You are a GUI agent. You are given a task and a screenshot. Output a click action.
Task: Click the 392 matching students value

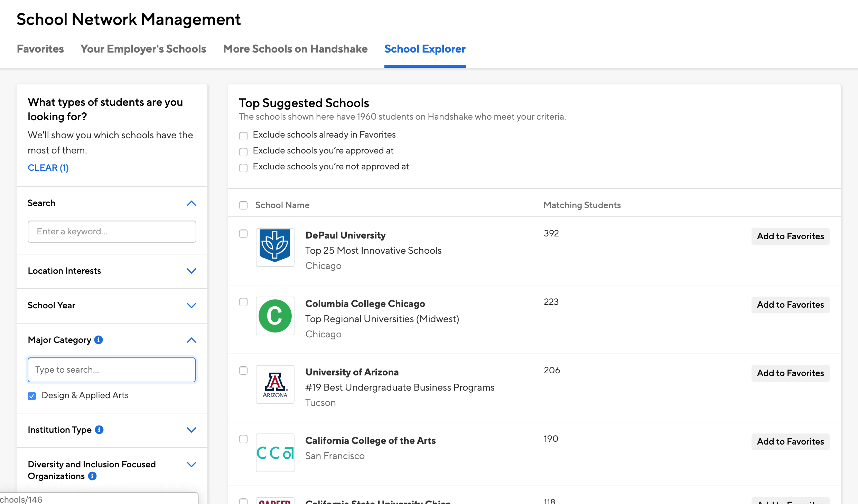(x=551, y=233)
